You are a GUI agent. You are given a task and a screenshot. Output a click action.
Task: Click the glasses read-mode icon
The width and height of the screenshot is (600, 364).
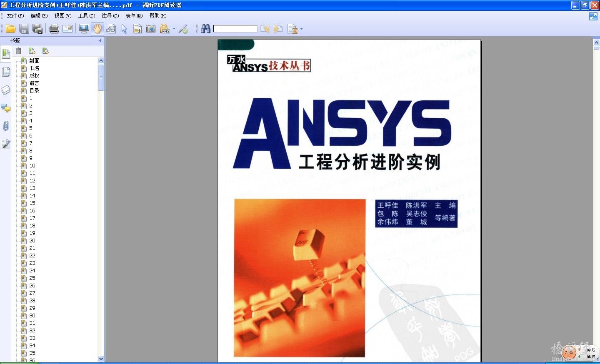111,29
